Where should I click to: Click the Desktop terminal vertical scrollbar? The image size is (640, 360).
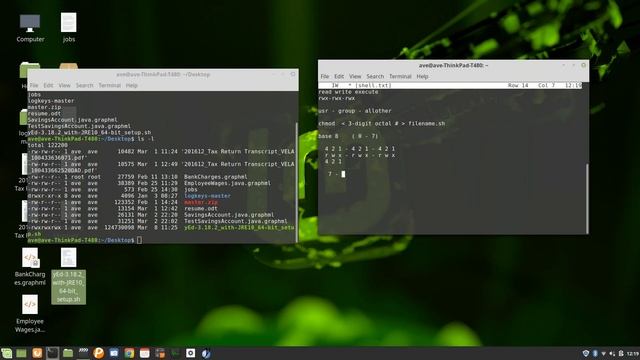(x=296, y=182)
